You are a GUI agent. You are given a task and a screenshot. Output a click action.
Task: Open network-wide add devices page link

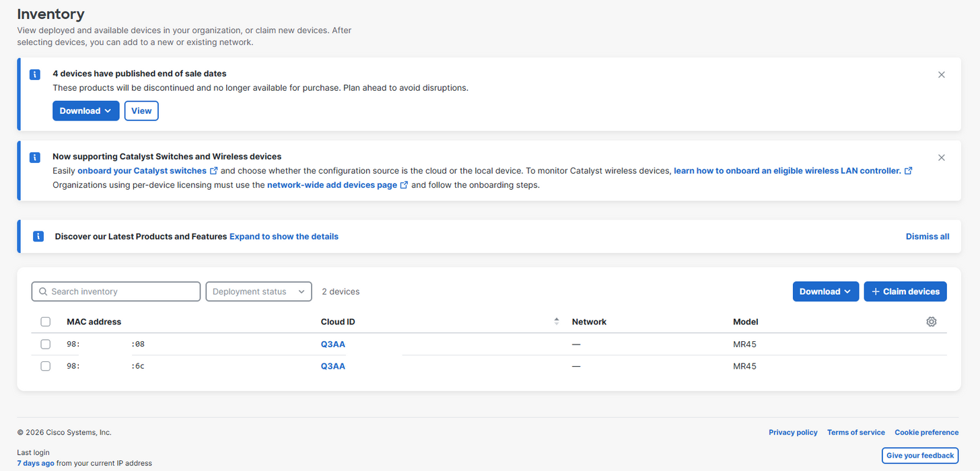(x=332, y=185)
